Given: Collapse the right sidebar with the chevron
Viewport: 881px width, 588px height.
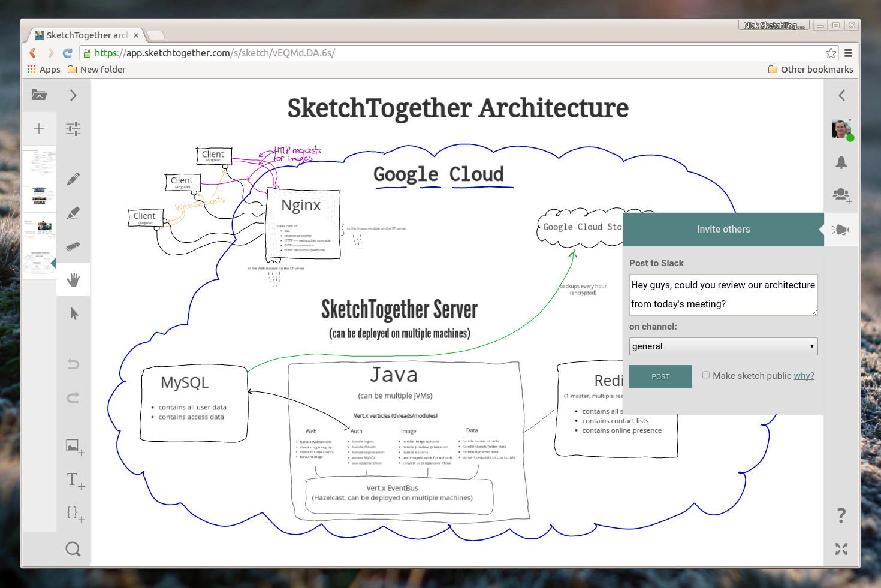Looking at the screenshot, I should click(841, 95).
